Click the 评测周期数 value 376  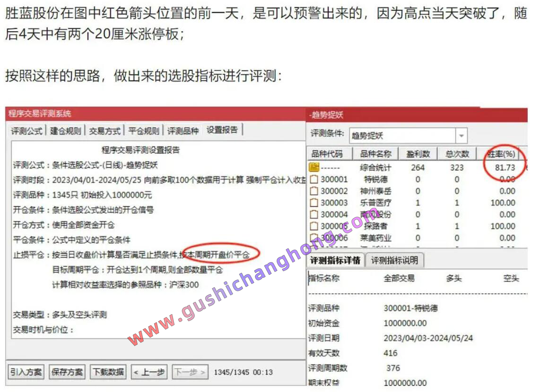click(x=393, y=368)
